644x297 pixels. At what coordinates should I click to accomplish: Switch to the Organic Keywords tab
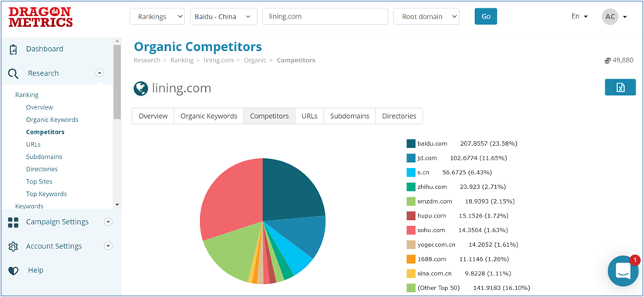[209, 116]
